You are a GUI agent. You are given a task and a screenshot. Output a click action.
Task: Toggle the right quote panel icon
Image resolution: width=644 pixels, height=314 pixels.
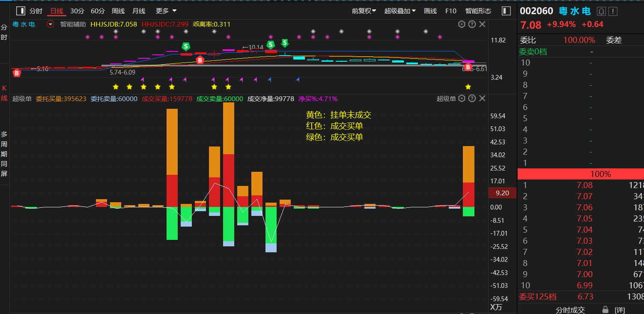point(507,11)
